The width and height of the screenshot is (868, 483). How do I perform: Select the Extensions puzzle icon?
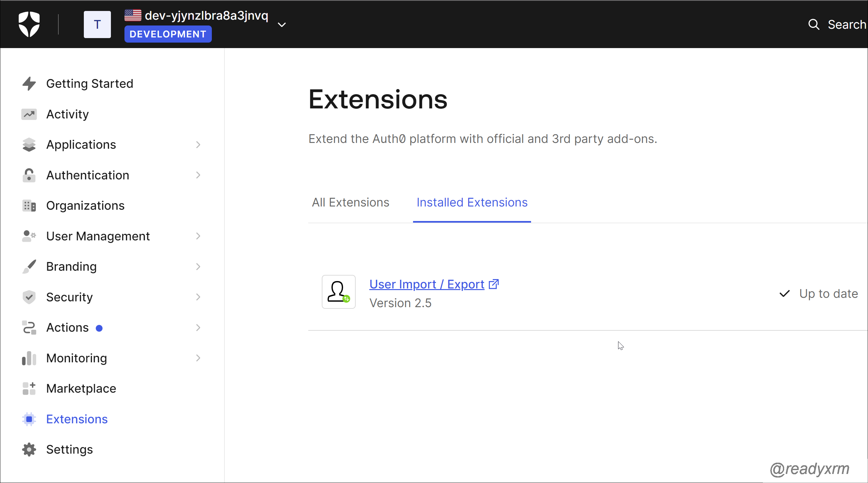(x=29, y=419)
